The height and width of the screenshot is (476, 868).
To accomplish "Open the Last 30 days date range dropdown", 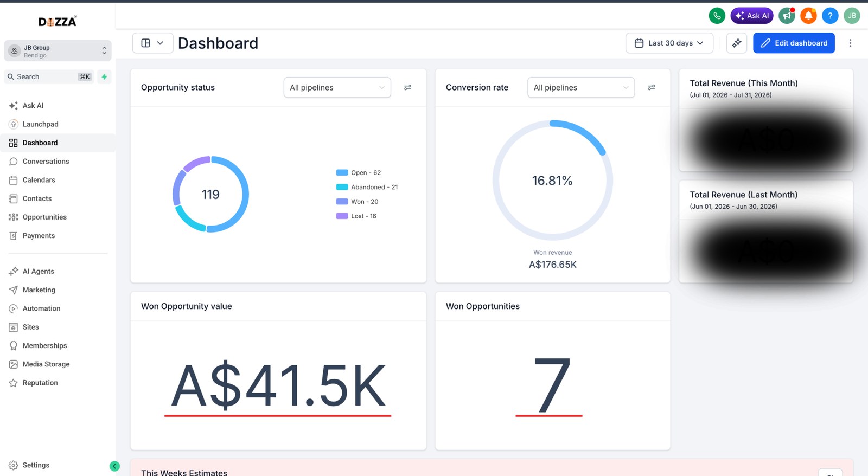I will 669,43.
